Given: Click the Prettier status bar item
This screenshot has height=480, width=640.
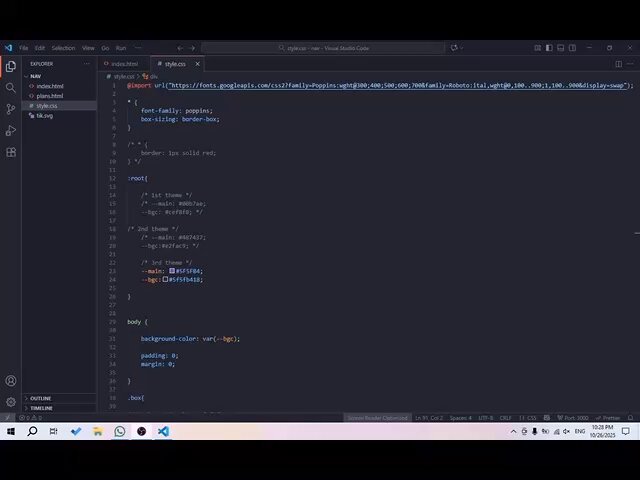Looking at the screenshot, I should (x=608, y=418).
